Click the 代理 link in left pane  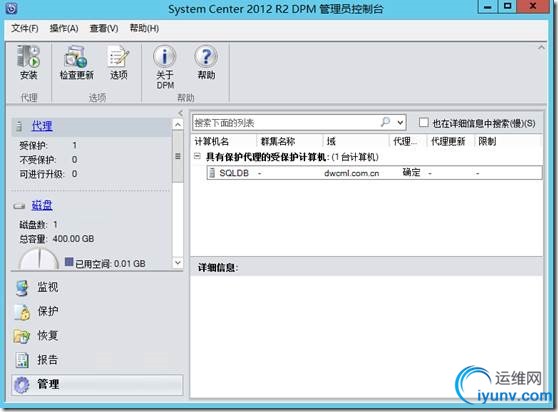click(42, 126)
